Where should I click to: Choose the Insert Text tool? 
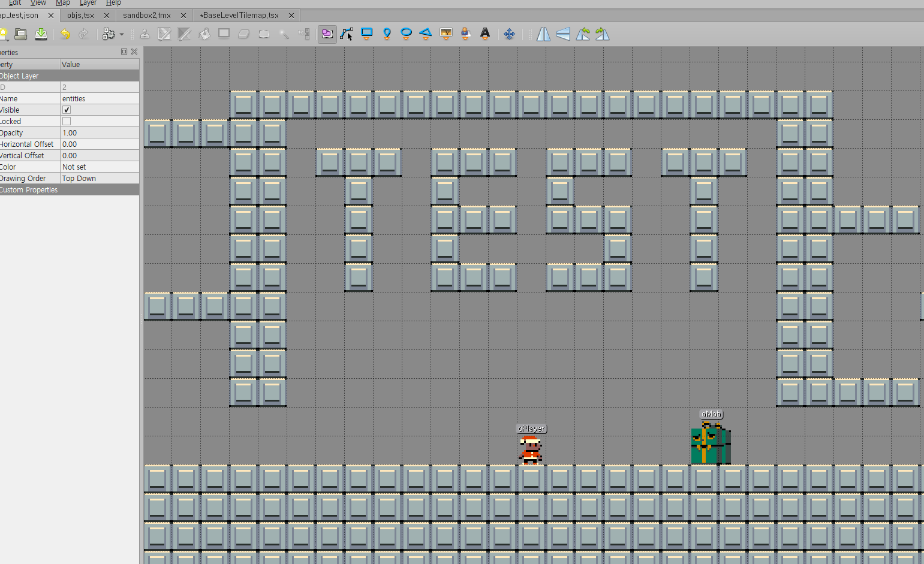(x=485, y=34)
